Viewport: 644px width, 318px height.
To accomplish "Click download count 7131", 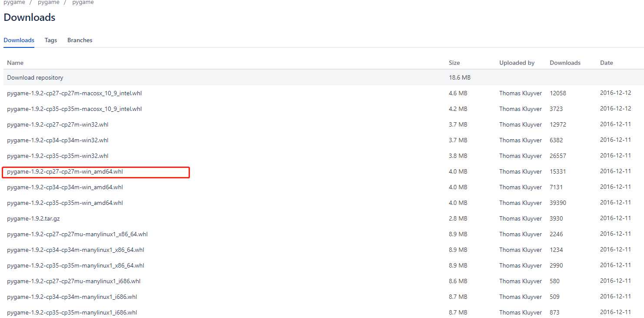I will click(556, 187).
